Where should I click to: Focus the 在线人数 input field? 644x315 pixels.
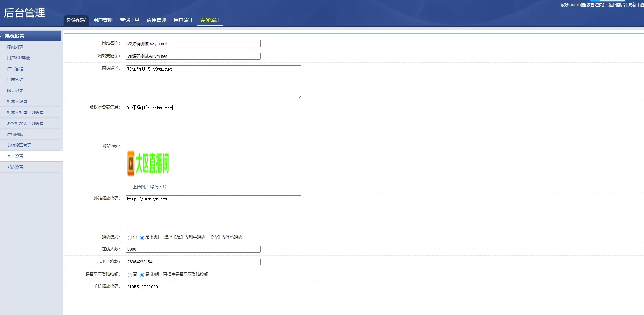click(x=193, y=249)
